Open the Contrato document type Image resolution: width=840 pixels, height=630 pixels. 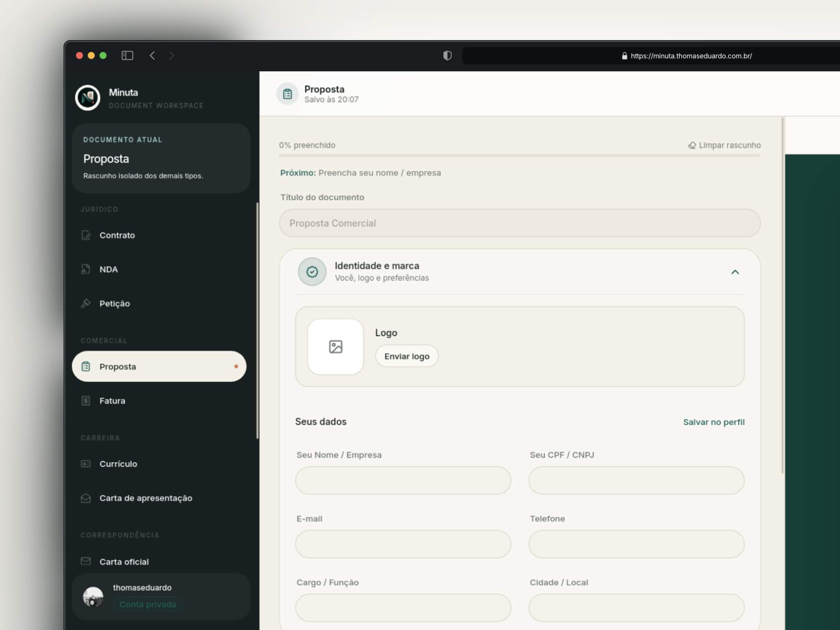pyautogui.click(x=159, y=235)
